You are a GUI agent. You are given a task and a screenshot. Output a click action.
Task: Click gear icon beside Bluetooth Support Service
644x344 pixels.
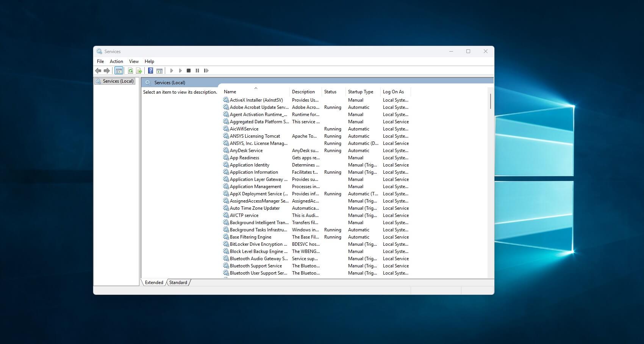click(x=226, y=266)
